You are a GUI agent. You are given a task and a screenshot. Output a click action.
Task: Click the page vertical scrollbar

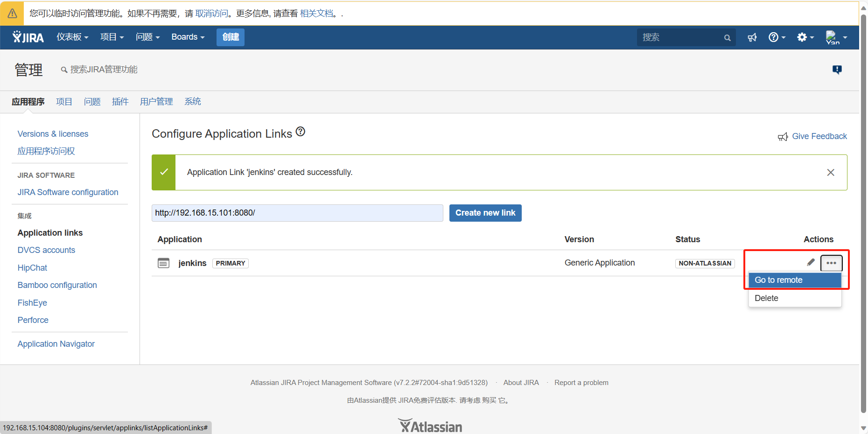click(x=864, y=215)
